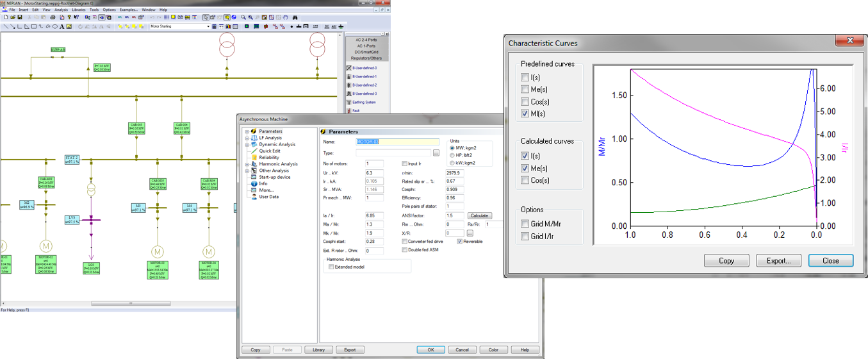
Task: Click the Open folder icon in NEPLAN toolbar
Action: click(x=12, y=17)
